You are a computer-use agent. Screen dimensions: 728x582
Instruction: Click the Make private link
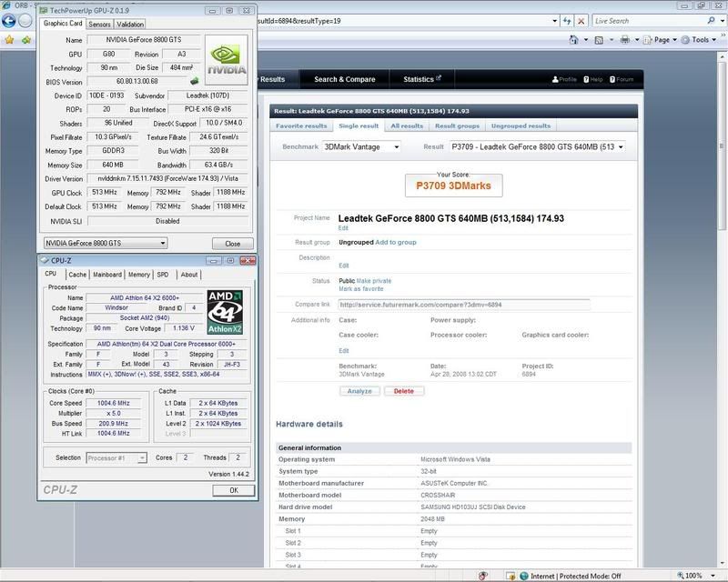click(x=374, y=281)
